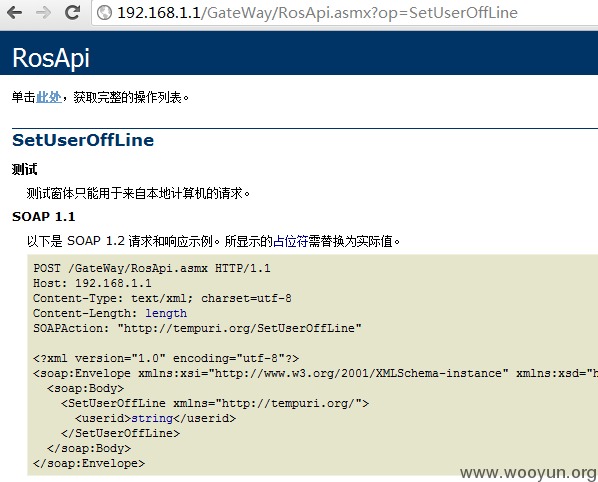Focus the address bar URL field

click(x=345, y=13)
